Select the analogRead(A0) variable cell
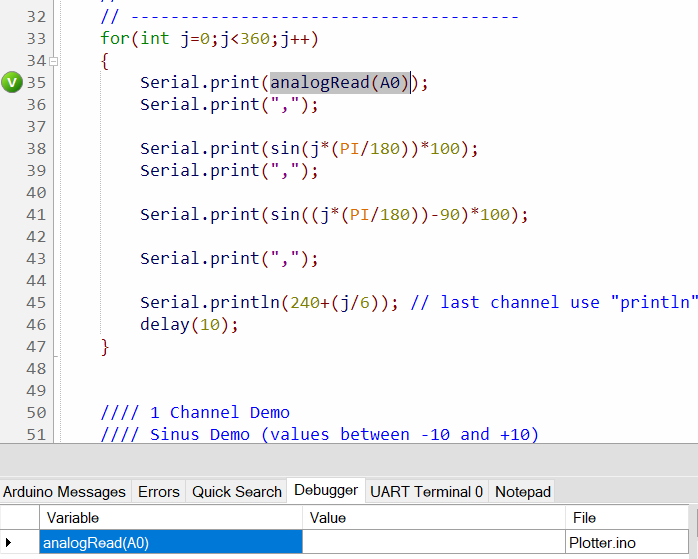 (x=171, y=543)
